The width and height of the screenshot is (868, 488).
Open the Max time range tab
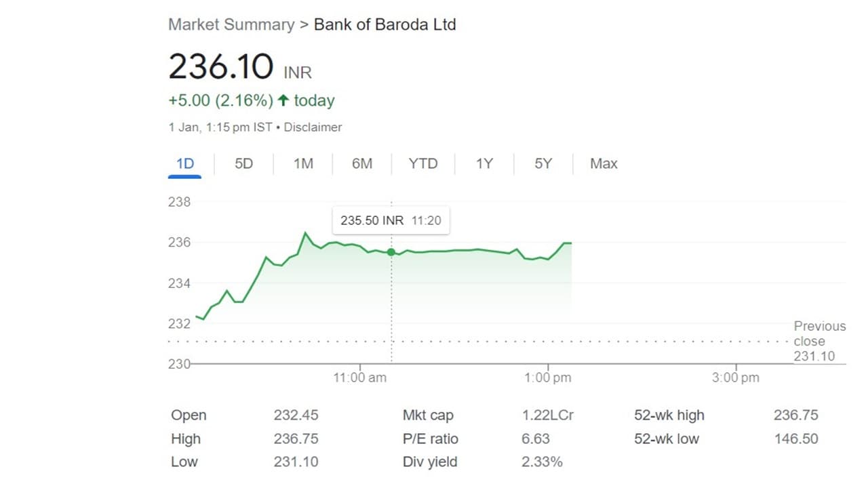pos(604,164)
